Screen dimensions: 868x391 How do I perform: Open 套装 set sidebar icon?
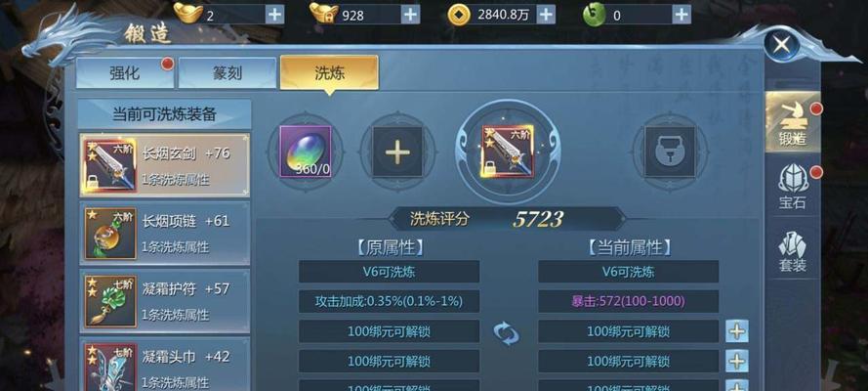coord(793,250)
